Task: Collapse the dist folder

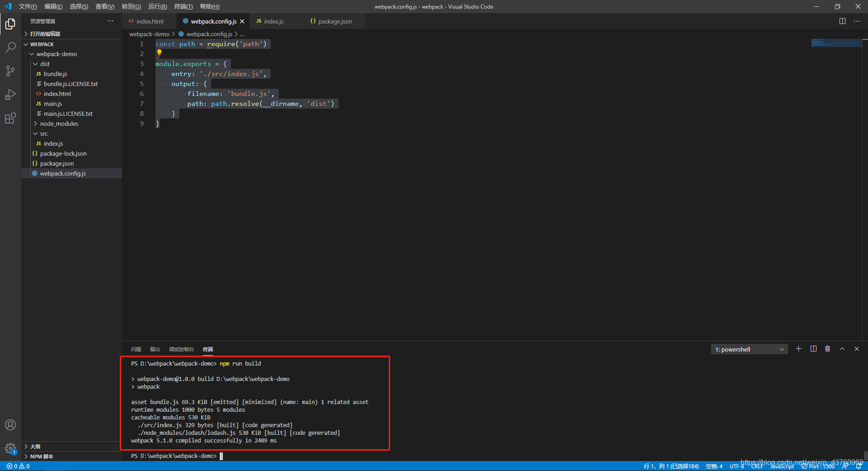Action: [x=71, y=64]
